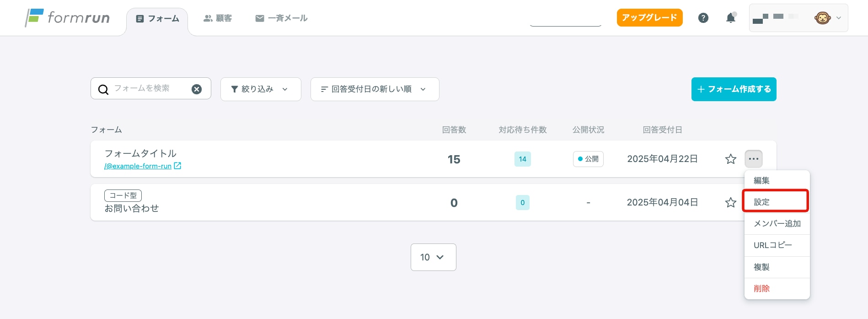Click the フォーム作成する button
This screenshot has height=319, width=868.
coord(734,89)
